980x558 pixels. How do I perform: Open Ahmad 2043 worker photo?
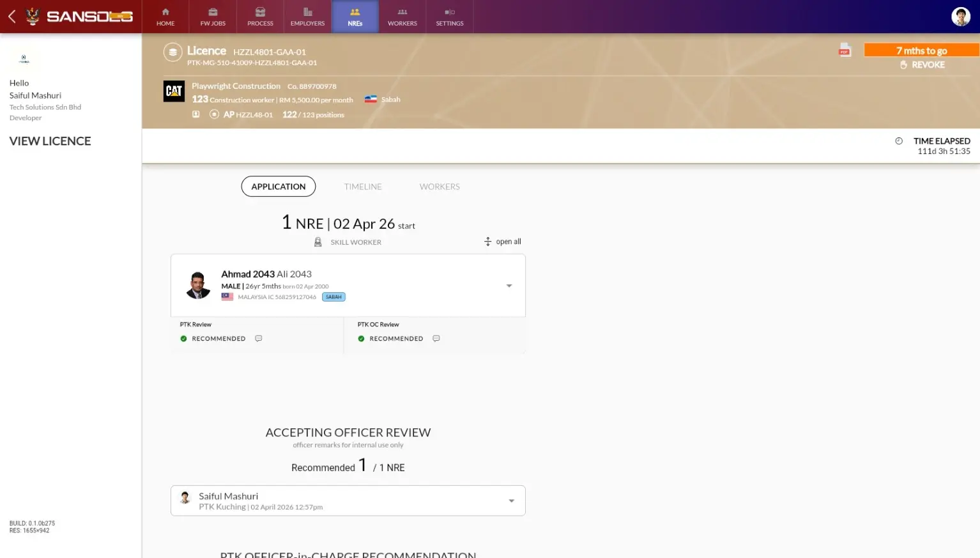tap(198, 286)
